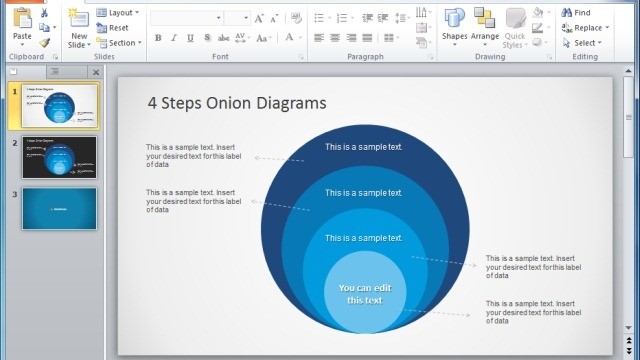Open Copy dropdown arrow
The height and width of the screenshot is (360, 640).
(x=55, y=28)
